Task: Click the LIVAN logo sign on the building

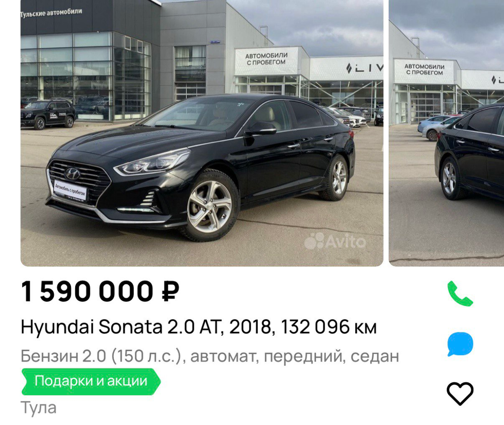Action: coord(364,68)
